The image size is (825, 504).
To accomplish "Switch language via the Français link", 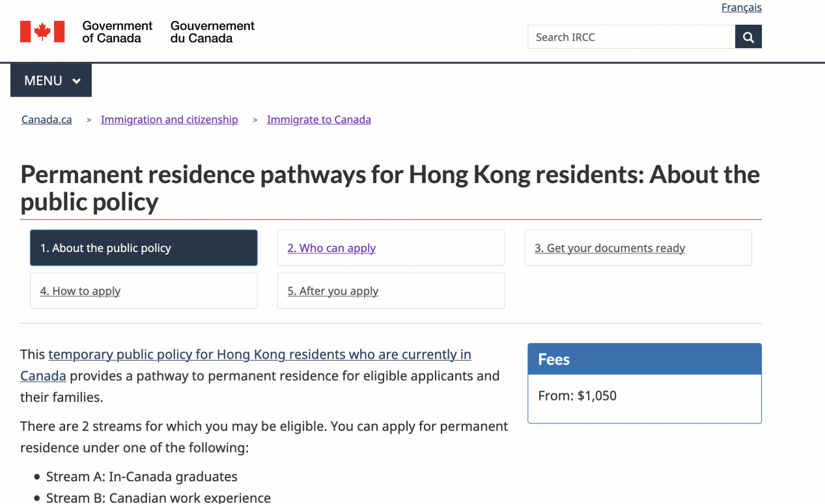I will pyautogui.click(x=741, y=8).
